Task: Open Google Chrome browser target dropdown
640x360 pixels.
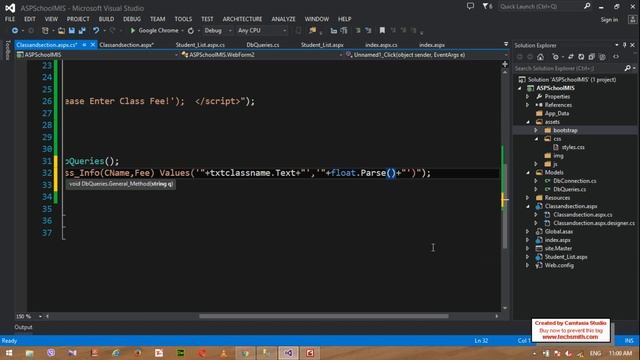Action: pos(182,31)
